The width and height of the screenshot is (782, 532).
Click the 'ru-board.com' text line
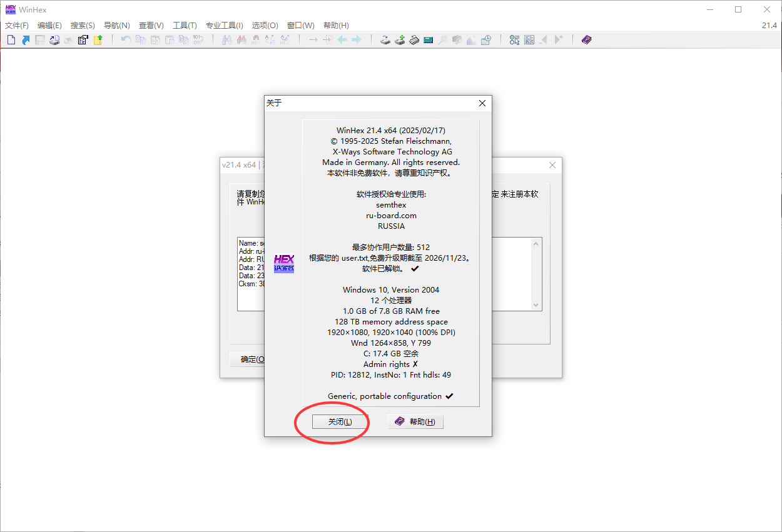point(391,215)
